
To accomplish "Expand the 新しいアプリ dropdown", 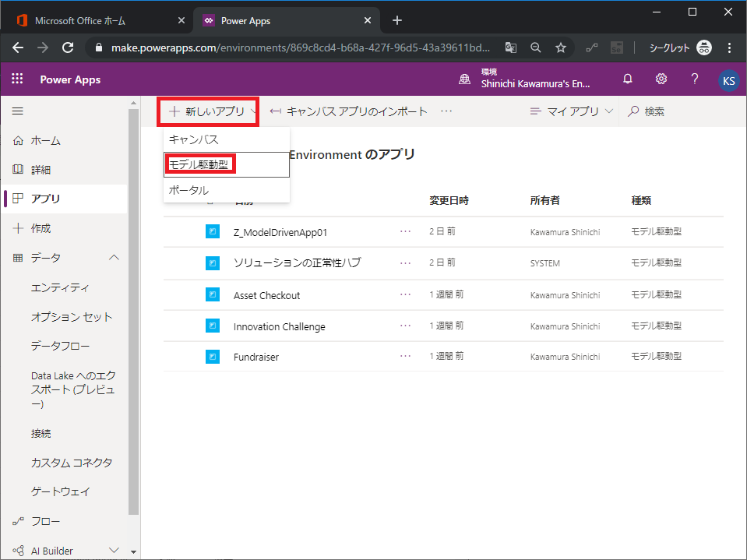I will [x=208, y=111].
